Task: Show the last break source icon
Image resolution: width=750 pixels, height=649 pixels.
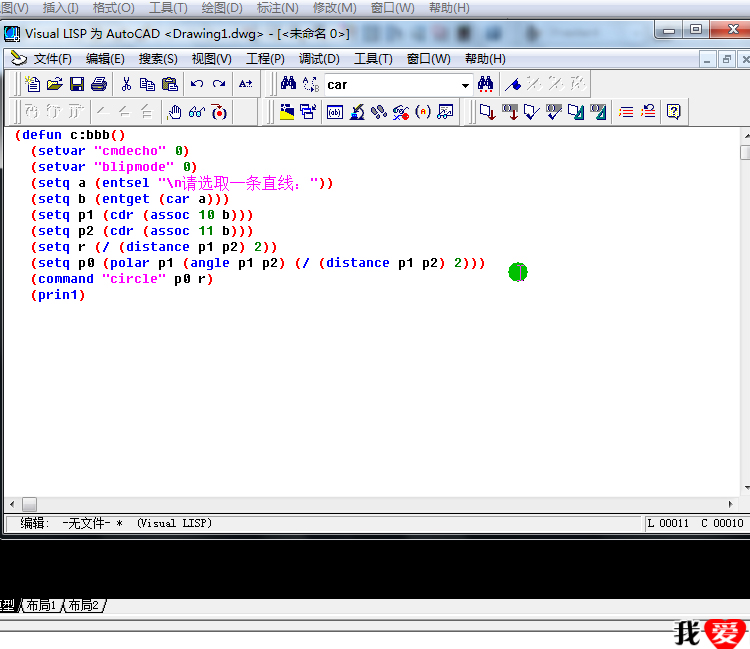Action: tap(219, 112)
